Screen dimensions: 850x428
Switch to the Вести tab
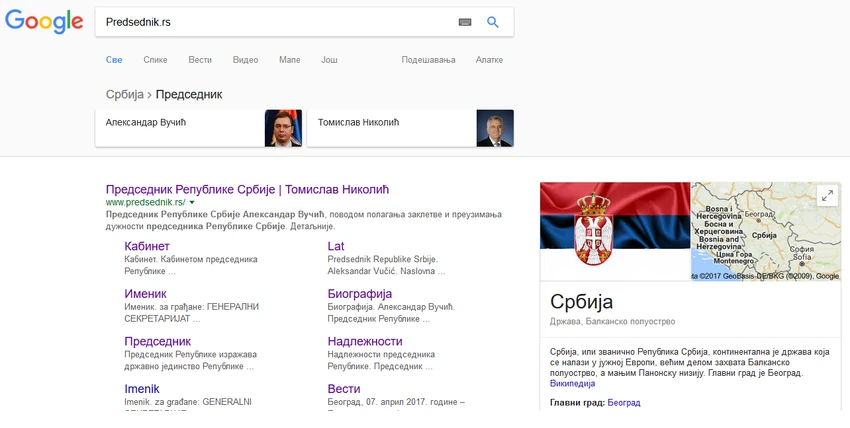coord(200,60)
